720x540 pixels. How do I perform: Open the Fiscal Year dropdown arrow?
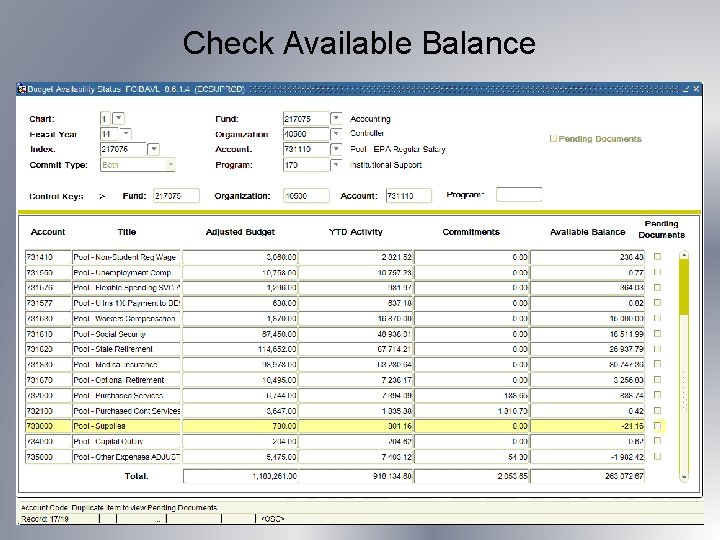tap(125, 134)
